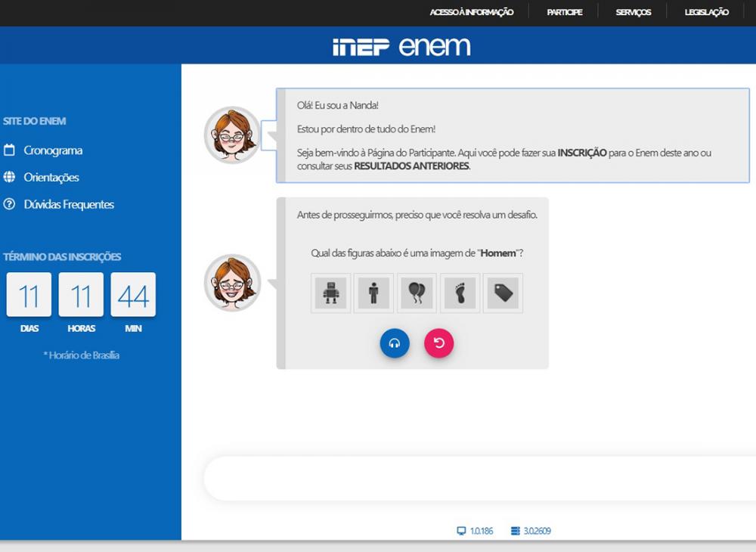The width and height of the screenshot is (756, 552).
Task: Click the bold word INSCRIÇÃO in message
Action: 582,153
